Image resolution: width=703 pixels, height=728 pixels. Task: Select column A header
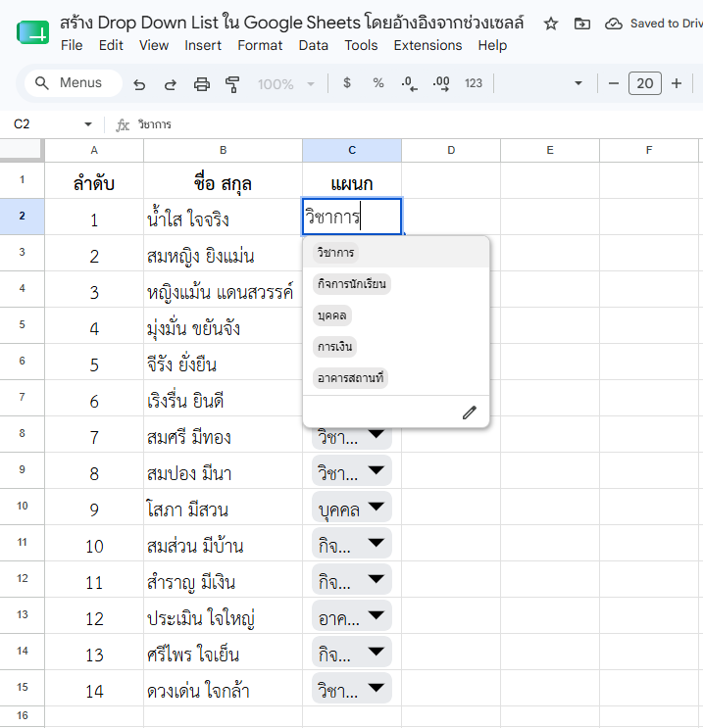[94, 151]
